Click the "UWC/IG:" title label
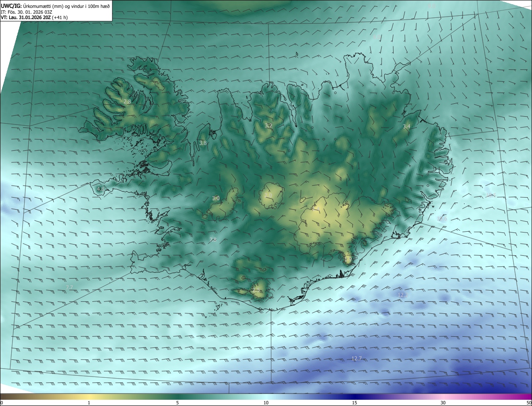The image size is (532, 406). coord(10,6)
